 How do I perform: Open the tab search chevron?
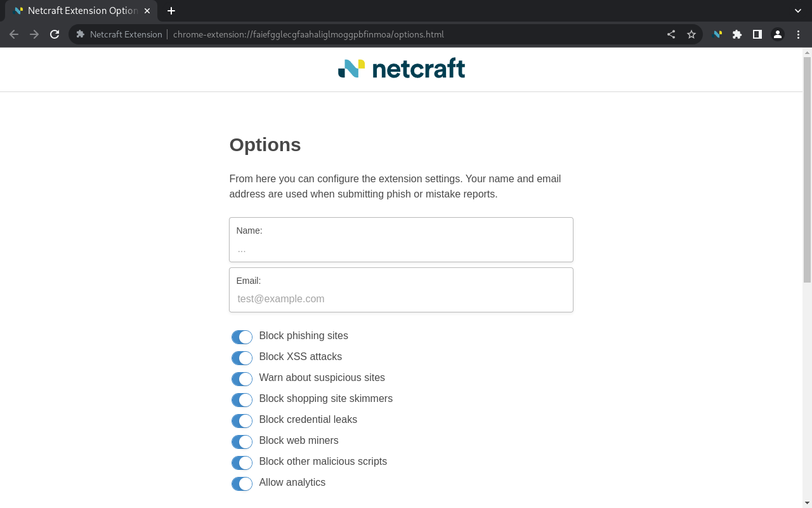pos(797,10)
